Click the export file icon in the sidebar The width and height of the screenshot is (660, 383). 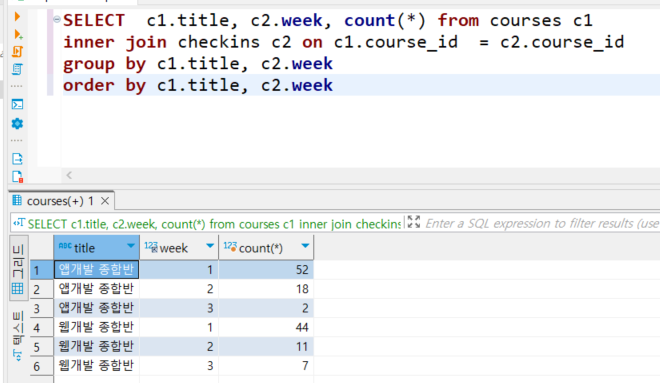coord(17,159)
